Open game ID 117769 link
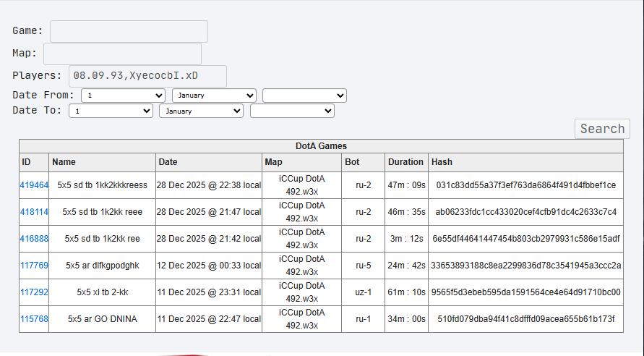The height and width of the screenshot is (356, 644). pos(34,266)
